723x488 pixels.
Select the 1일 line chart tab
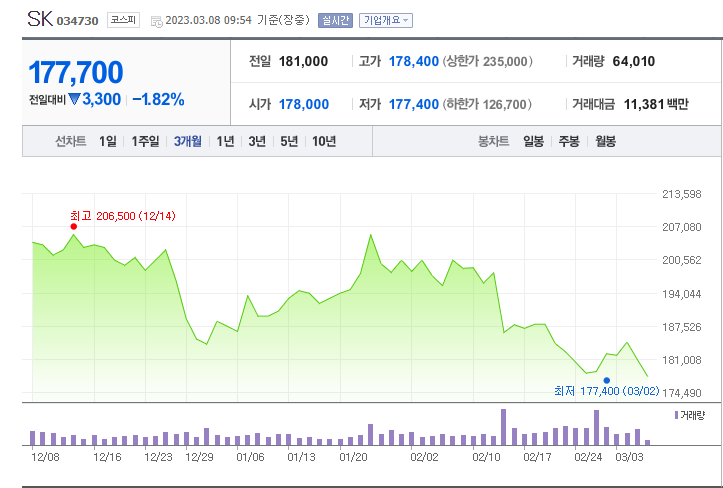(108, 141)
